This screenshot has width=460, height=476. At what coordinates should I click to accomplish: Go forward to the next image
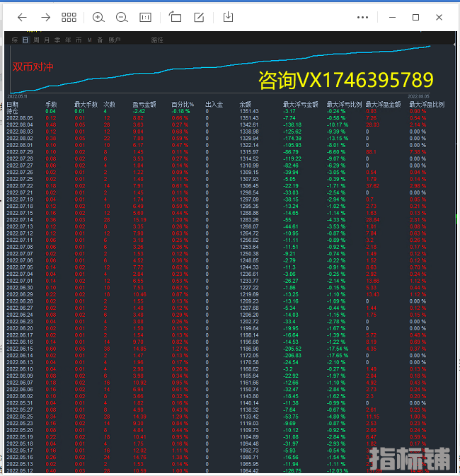[45, 17]
